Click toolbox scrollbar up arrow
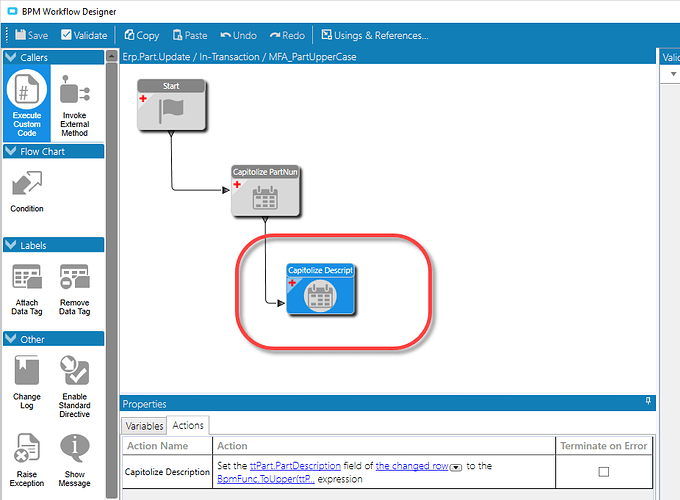The image size is (680, 500). [x=112, y=56]
